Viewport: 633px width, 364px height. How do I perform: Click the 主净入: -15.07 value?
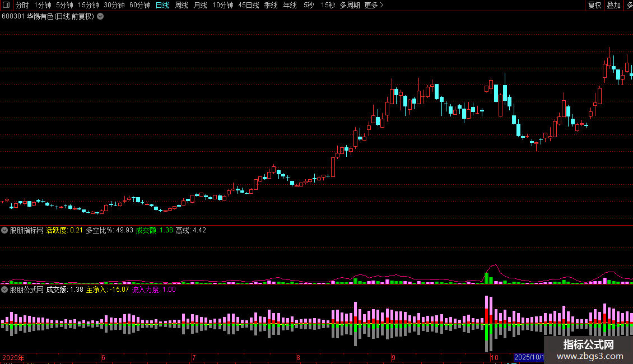[x=108, y=290]
